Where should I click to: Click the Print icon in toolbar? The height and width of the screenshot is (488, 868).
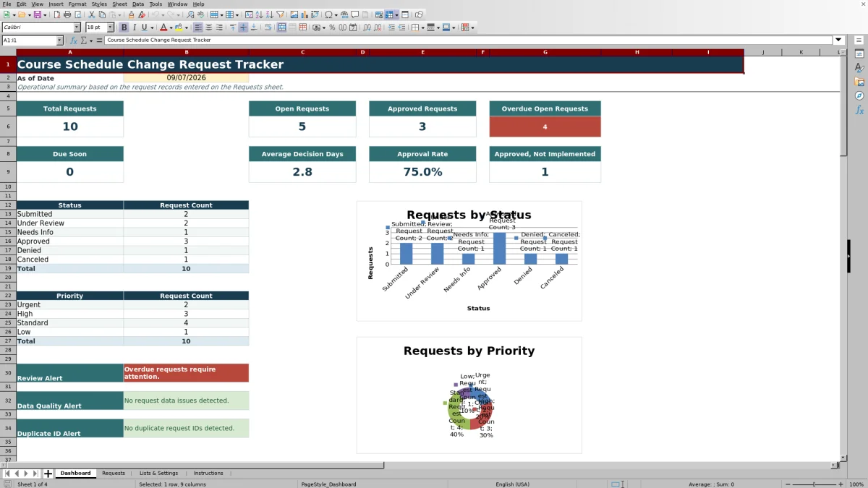[x=67, y=14]
